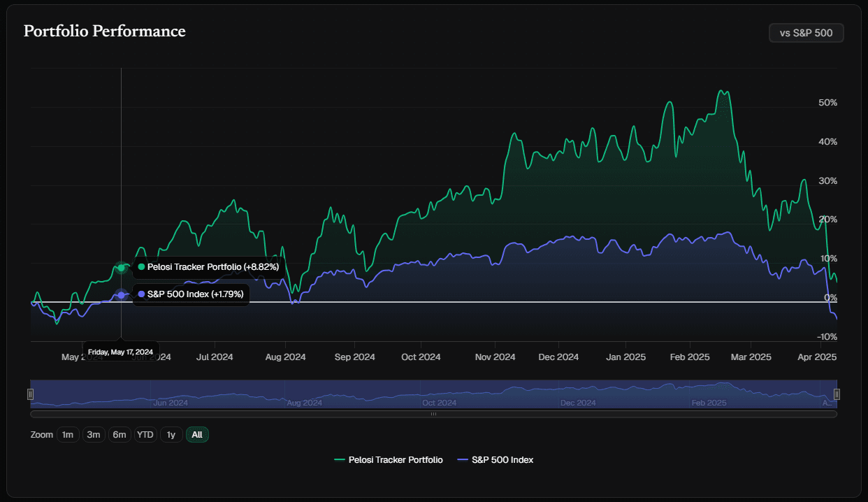Click the Jan 2025 x-axis label
The height and width of the screenshot is (502, 868).
[625, 357]
